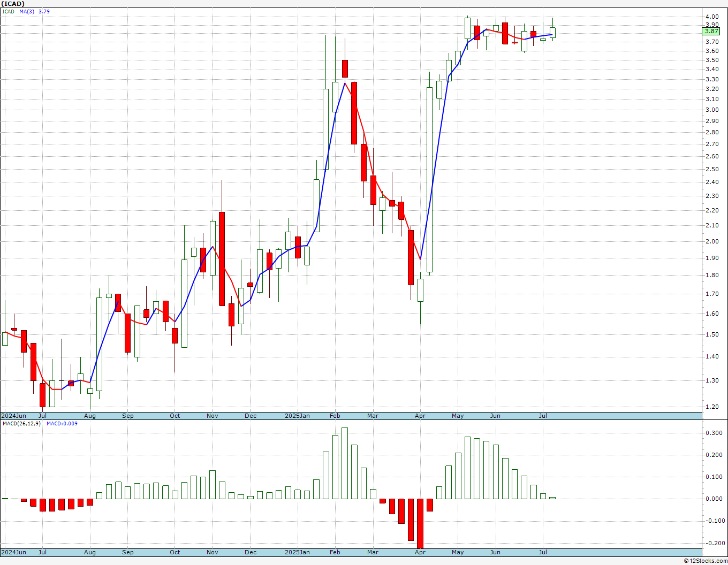Screen dimensions: 728x565
Task: Select Feb on the MACD panel axis
Action: (x=335, y=552)
